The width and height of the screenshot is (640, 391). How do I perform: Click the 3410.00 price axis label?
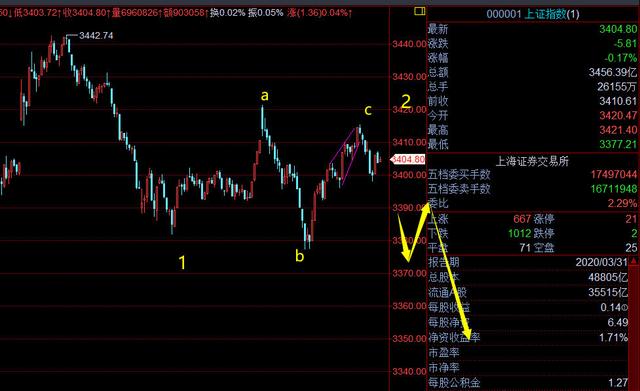(x=409, y=142)
